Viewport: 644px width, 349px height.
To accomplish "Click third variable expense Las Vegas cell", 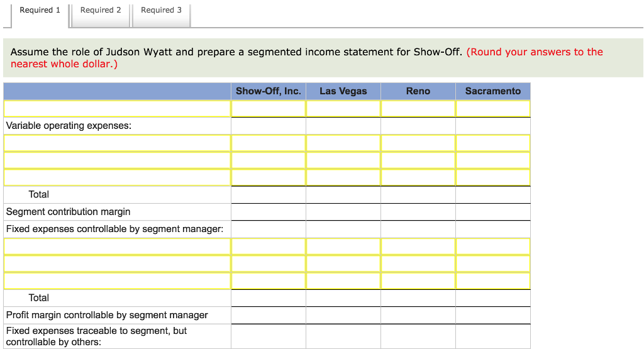I will (x=343, y=178).
